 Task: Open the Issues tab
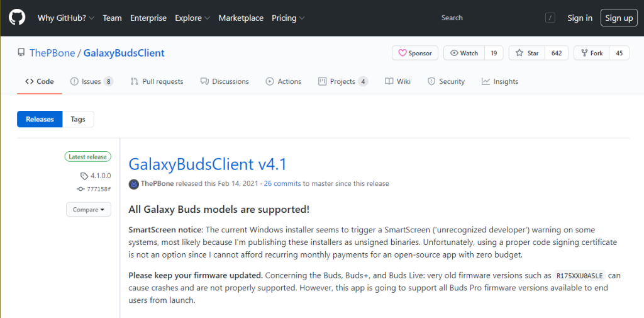tap(92, 81)
